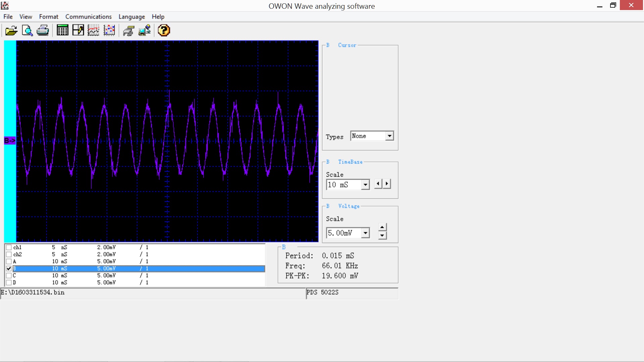Open the data table view icon
644x362 pixels.
pos(62,31)
